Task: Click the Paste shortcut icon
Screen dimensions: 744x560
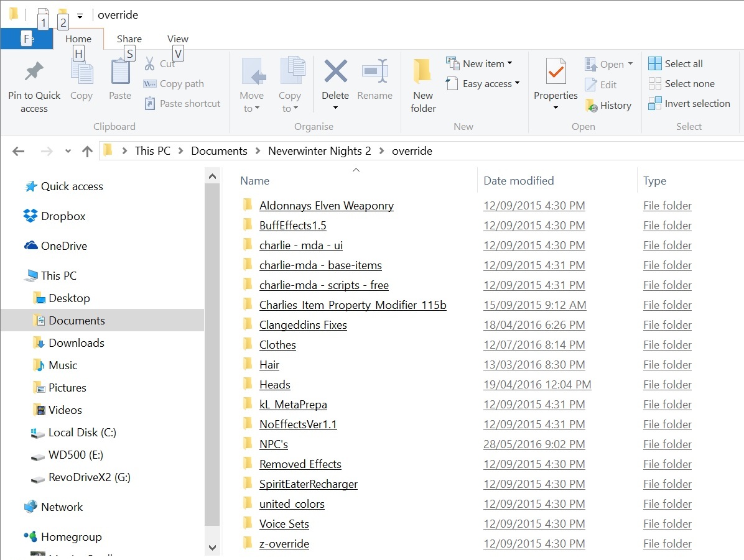Action: (x=149, y=103)
